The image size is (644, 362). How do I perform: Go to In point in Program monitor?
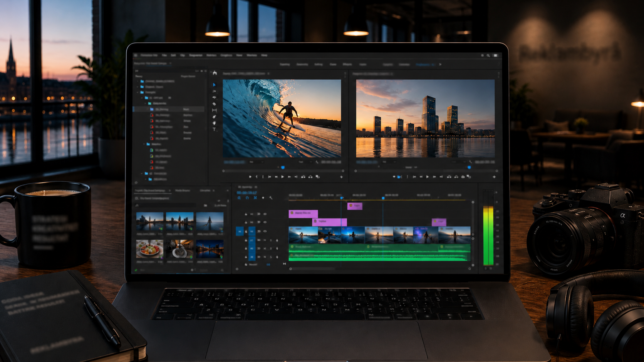point(414,177)
